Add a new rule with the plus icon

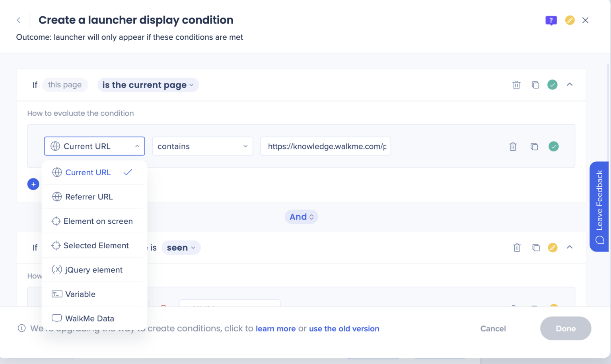[x=33, y=184]
